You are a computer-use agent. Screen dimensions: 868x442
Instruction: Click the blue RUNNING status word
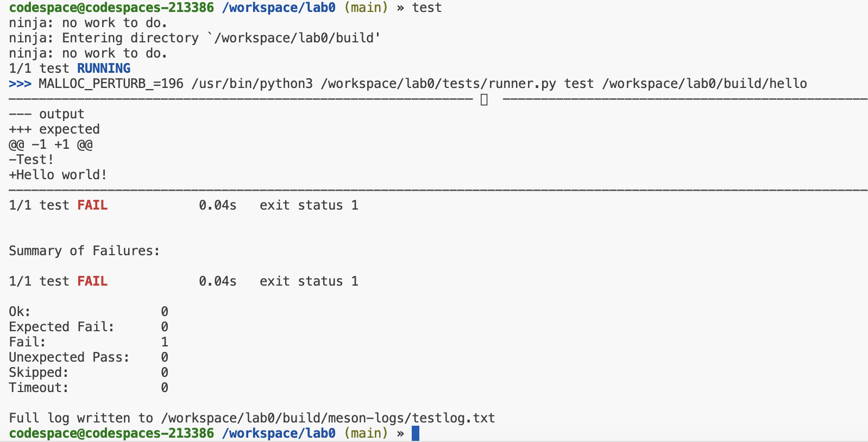coord(104,68)
